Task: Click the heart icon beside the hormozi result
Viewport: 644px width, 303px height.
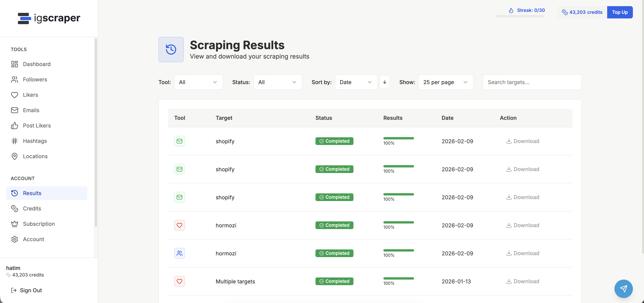Action: tap(180, 225)
